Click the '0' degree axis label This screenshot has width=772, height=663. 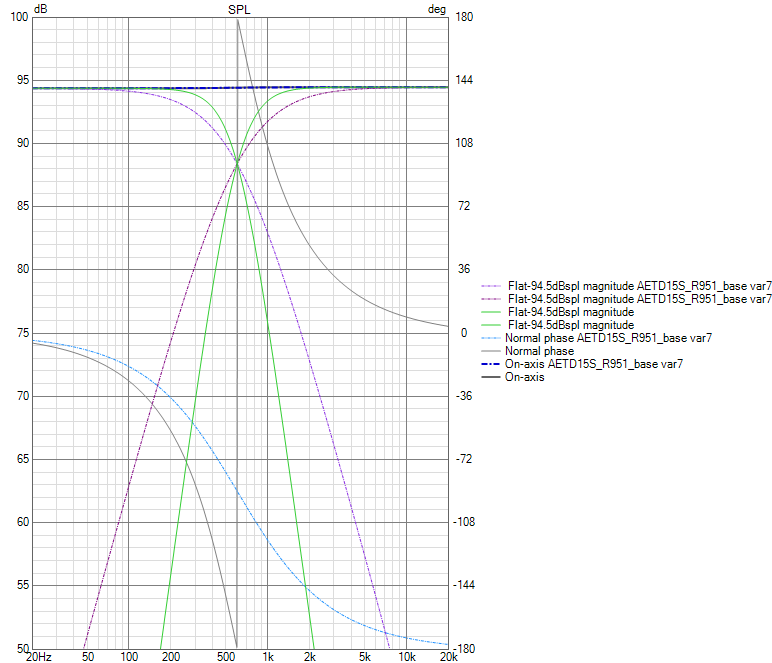464,333
